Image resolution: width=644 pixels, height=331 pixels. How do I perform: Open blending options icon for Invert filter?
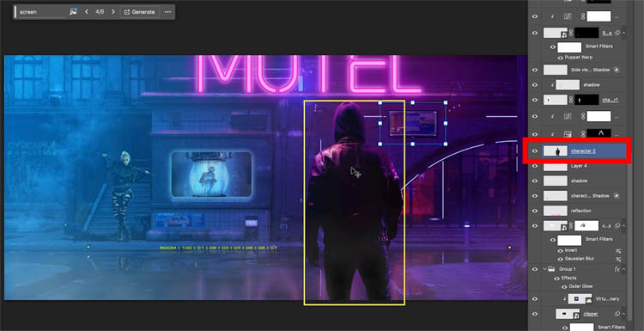tap(617, 250)
